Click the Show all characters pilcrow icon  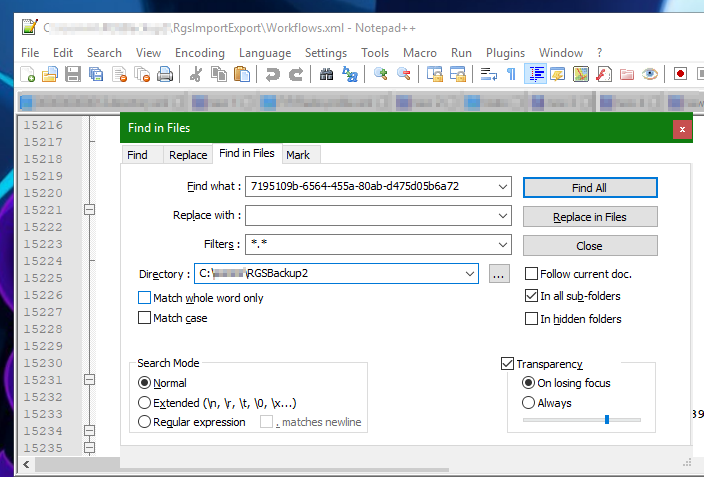[511, 74]
